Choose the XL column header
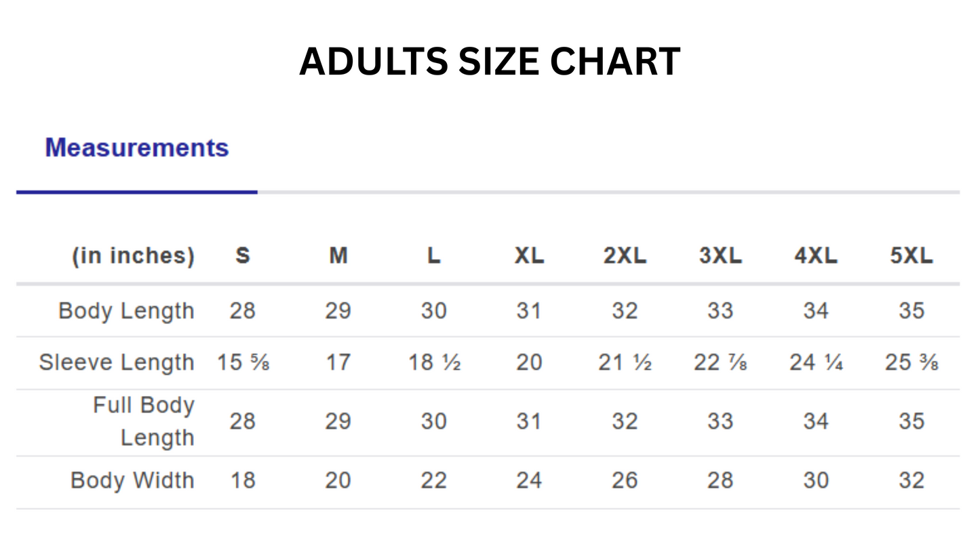 pos(529,256)
